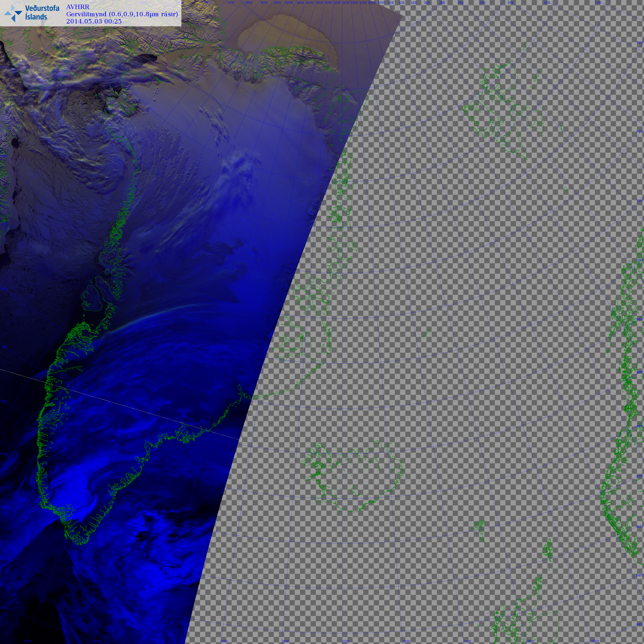The height and width of the screenshot is (644, 644).
Task: Click the Bear Island outline south of Svalbard
Action: click(x=566, y=189)
